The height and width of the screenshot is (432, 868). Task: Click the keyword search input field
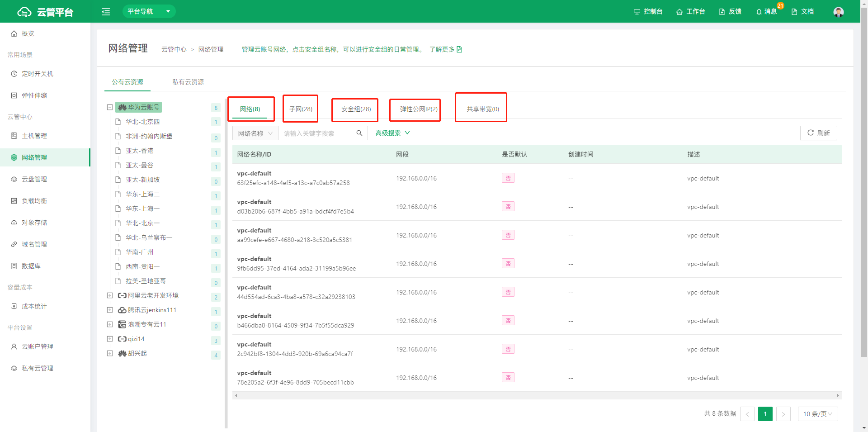[x=316, y=133]
